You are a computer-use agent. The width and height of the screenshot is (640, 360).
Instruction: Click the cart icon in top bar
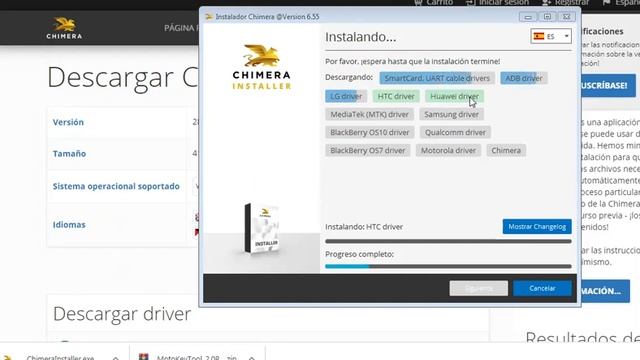tap(418, 2)
